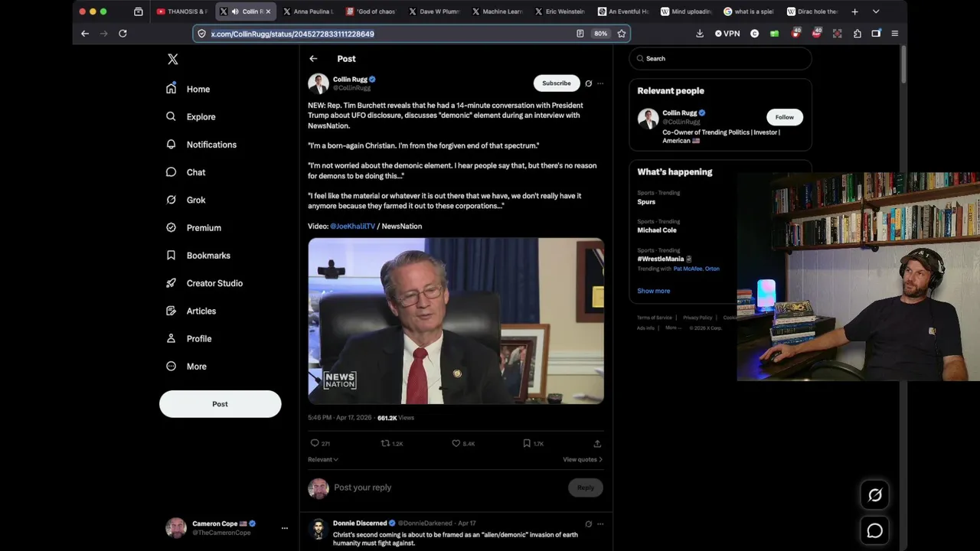Click the back arrow beside Post heading
This screenshot has width=980, height=551.
[313, 59]
